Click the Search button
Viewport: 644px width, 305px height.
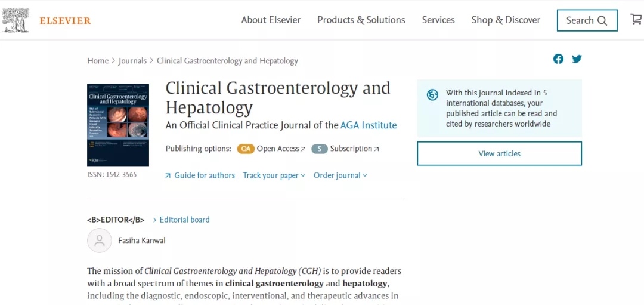point(587,20)
